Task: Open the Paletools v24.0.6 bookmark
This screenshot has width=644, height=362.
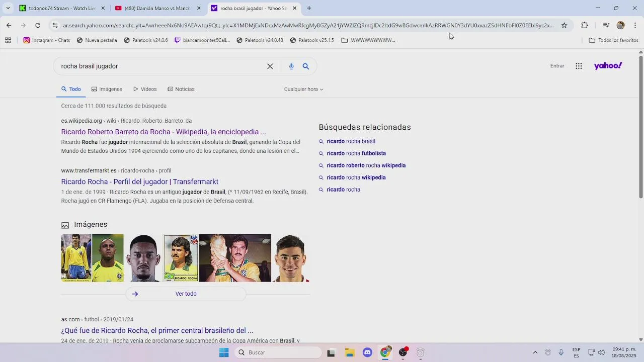Action: (x=145, y=40)
